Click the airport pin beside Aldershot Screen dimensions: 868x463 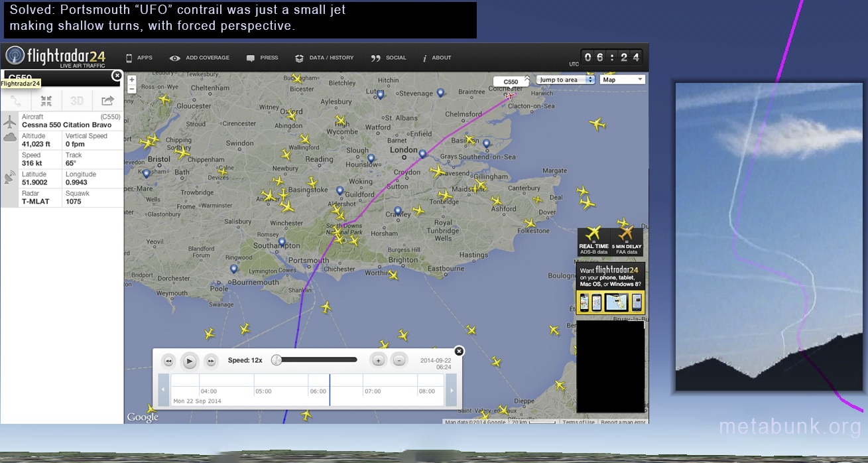click(x=340, y=191)
